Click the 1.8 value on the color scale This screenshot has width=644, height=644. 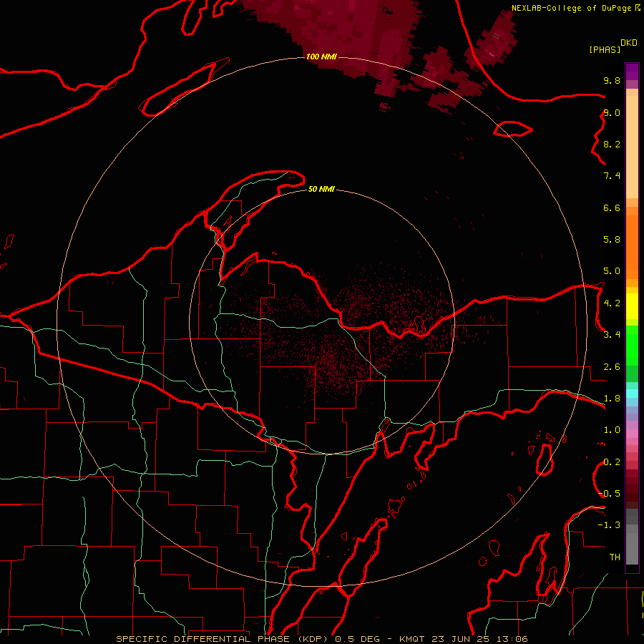click(x=612, y=399)
